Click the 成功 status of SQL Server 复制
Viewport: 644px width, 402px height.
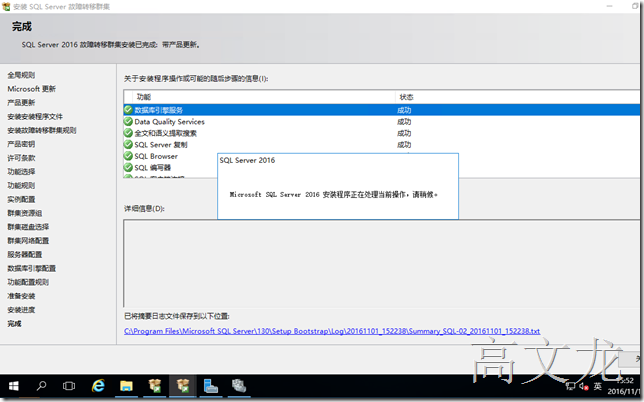pyautogui.click(x=404, y=145)
